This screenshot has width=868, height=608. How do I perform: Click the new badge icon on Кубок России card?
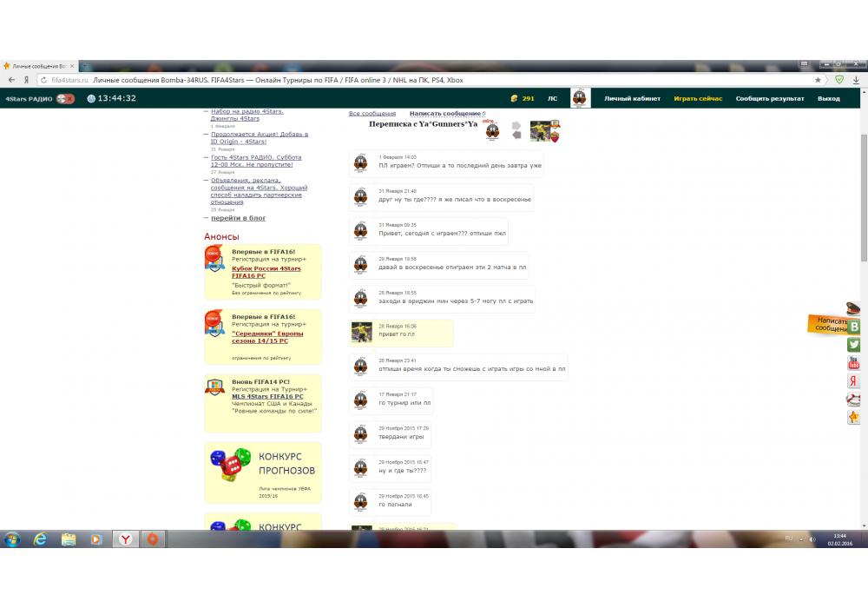pos(214,259)
